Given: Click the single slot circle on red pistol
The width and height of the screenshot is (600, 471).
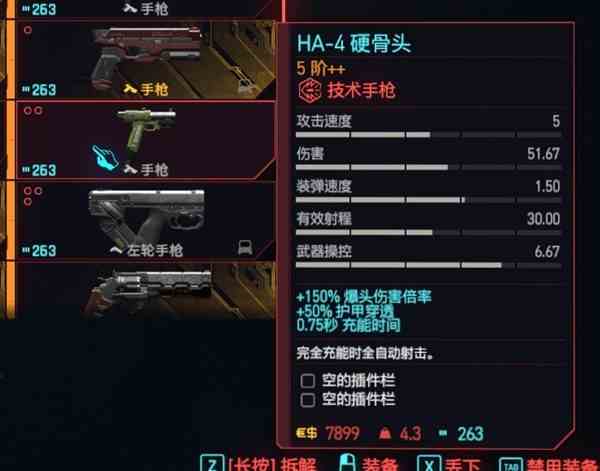Looking at the screenshot, I should pos(28,30).
